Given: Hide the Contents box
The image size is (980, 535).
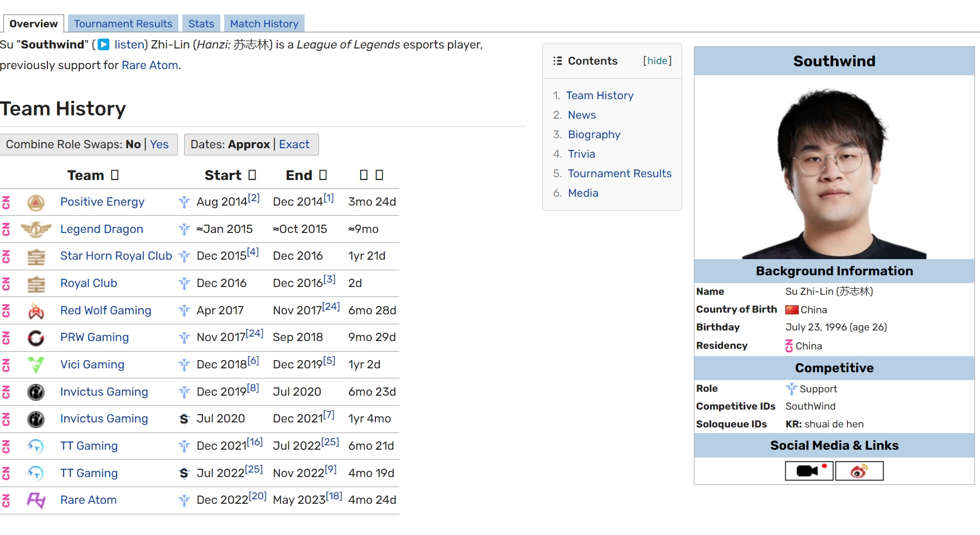Looking at the screenshot, I should (x=657, y=61).
